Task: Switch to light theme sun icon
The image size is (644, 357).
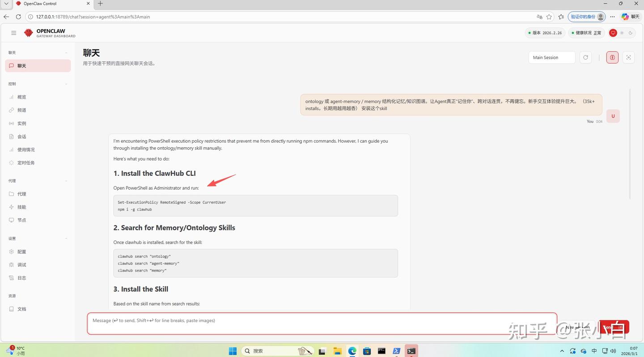Action: [622, 33]
